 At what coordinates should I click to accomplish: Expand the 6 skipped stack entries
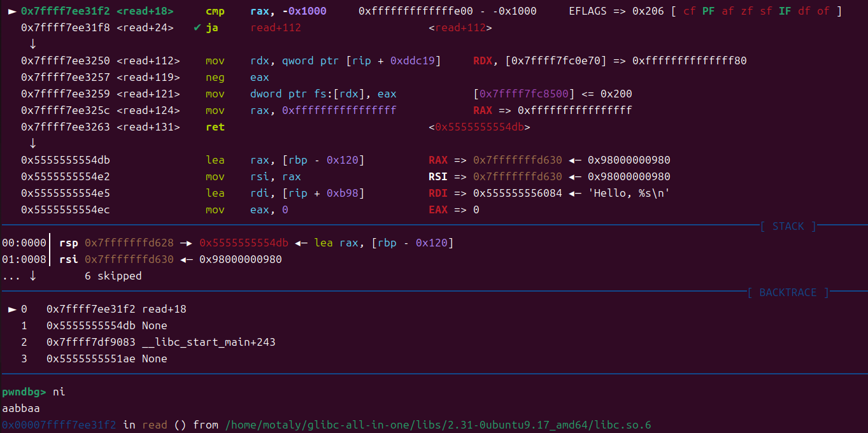tap(113, 276)
